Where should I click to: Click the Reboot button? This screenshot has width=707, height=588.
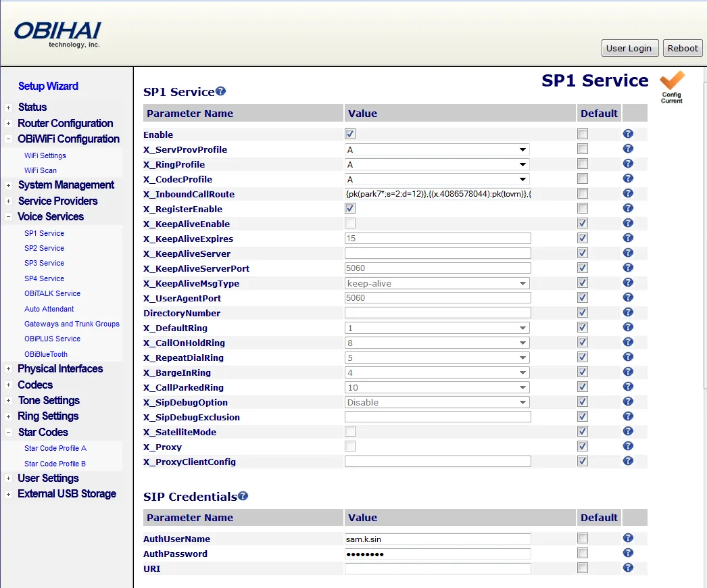[x=682, y=48]
